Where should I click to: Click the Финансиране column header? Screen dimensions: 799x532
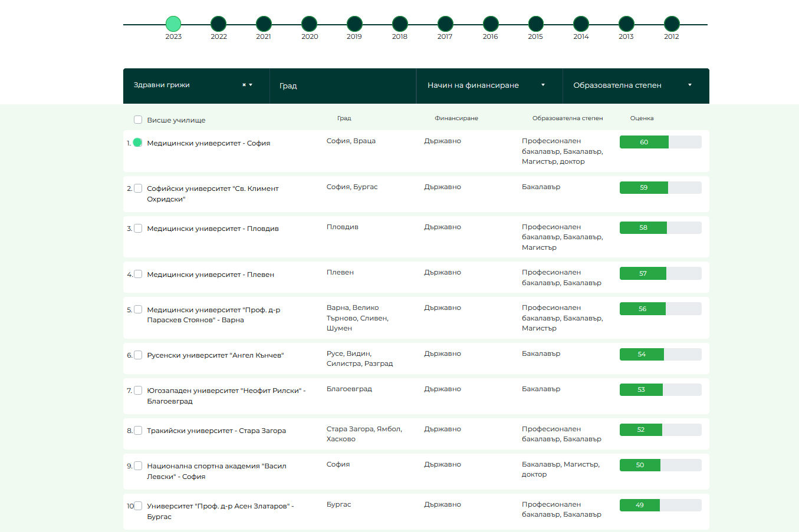coord(456,118)
